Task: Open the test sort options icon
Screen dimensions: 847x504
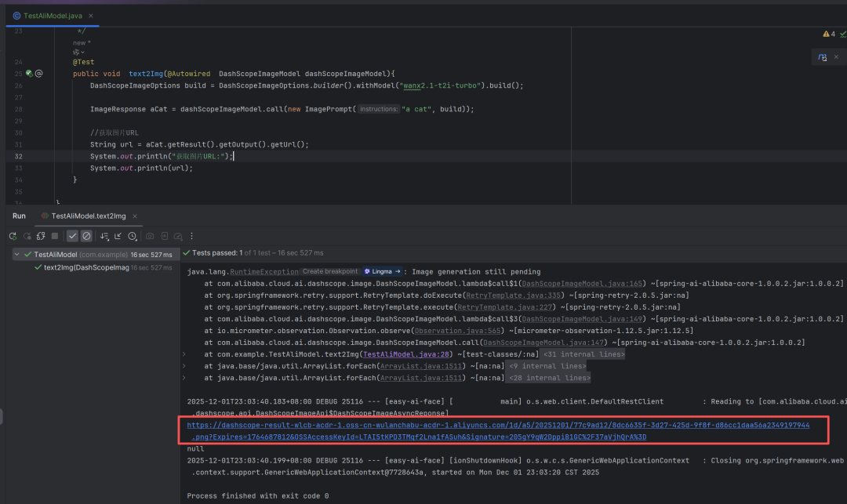Action: 104,236
